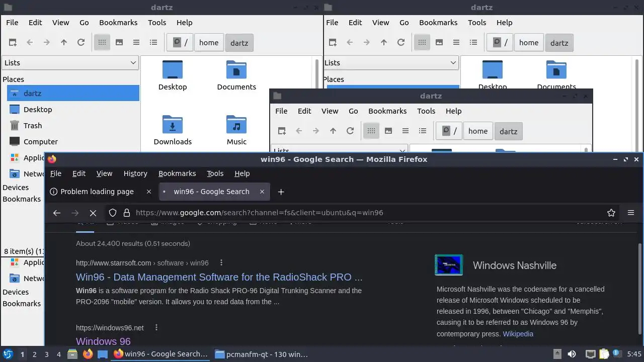
Task: Open new tab in right file manager window
Action: (x=333, y=43)
